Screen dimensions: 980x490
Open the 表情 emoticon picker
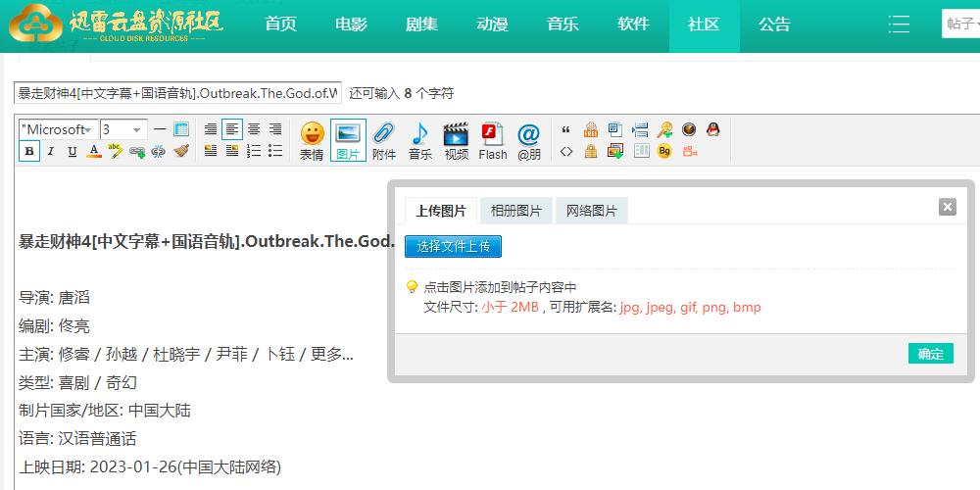point(312,140)
